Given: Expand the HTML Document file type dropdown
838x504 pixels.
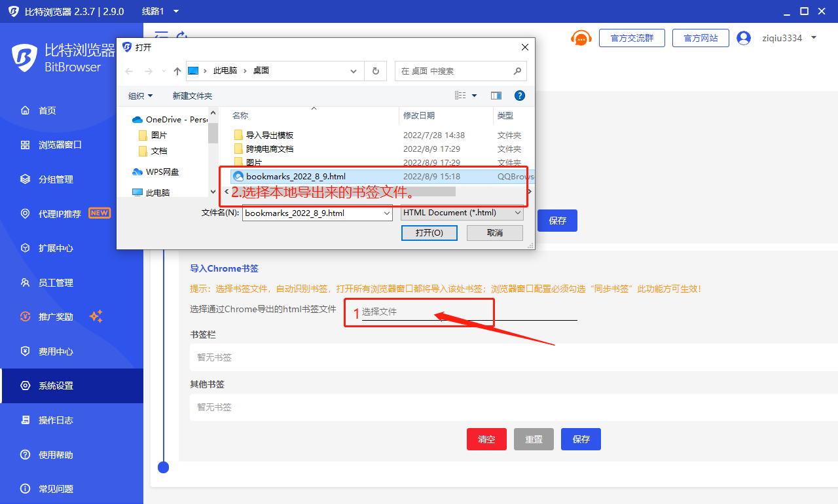Looking at the screenshot, I should click(518, 213).
